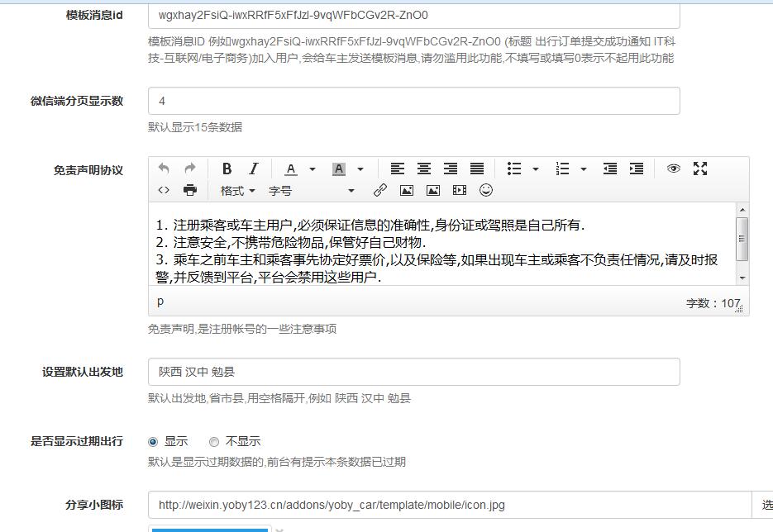The height and width of the screenshot is (532, 773).
Task: Click disclaimer line starting 2. 注意安全
Action: [x=291, y=242]
